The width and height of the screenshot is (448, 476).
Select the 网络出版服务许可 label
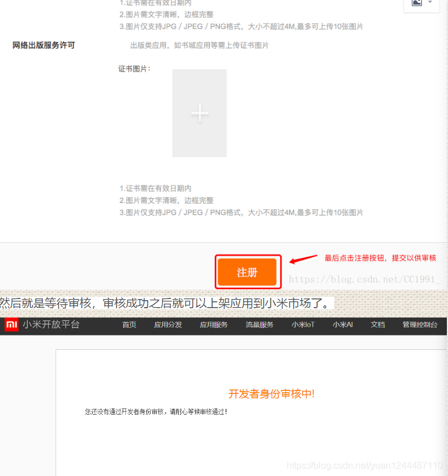pos(44,45)
